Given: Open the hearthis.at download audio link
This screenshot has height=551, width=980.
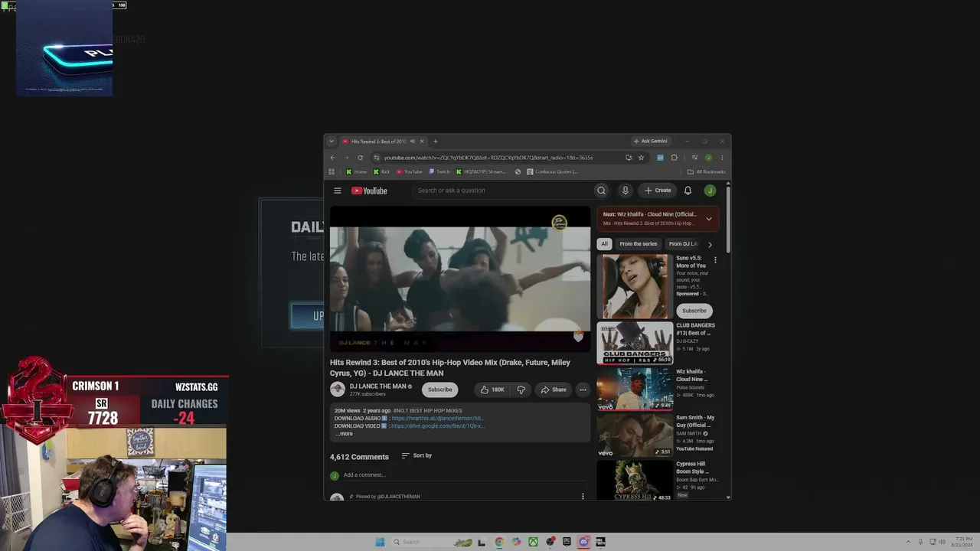Looking at the screenshot, I should [437, 419].
